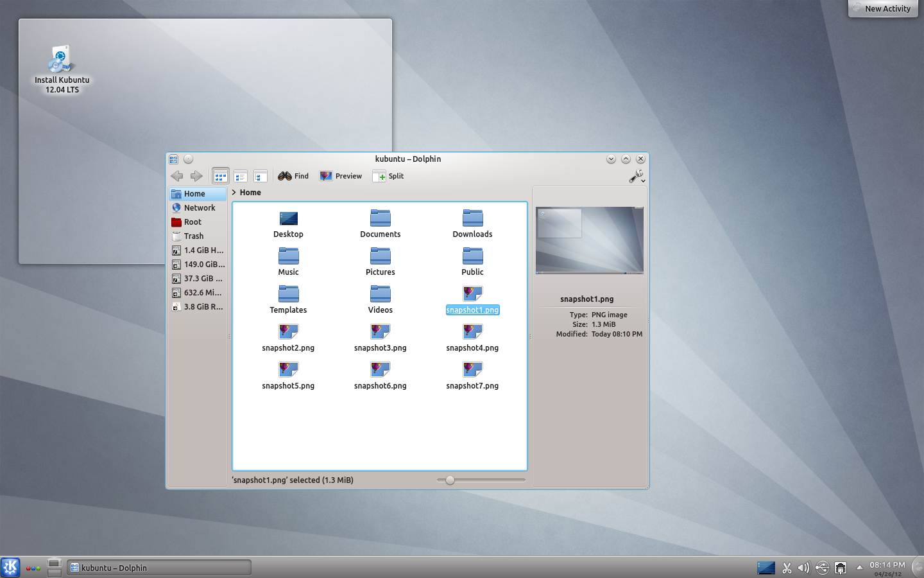
Task: Select the Documents folder icon
Action: 381,219
